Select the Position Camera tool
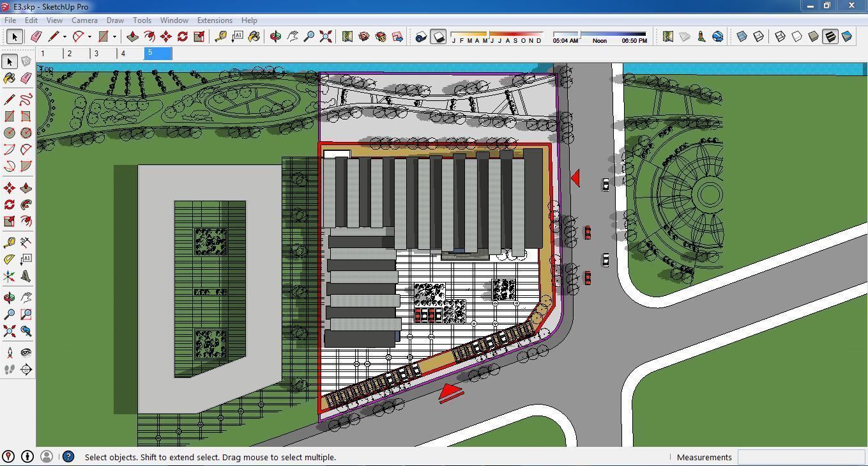Image resolution: width=868 pixels, height=466 pixels. 9,353
